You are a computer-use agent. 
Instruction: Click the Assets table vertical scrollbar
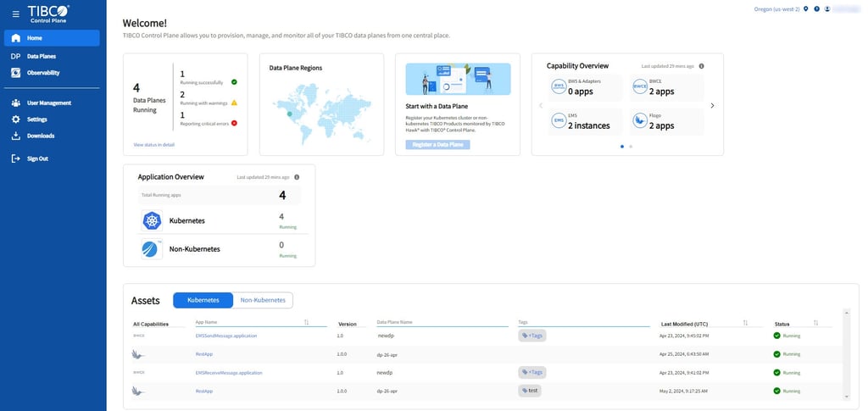pyautogui.click(x=846, y=354)
